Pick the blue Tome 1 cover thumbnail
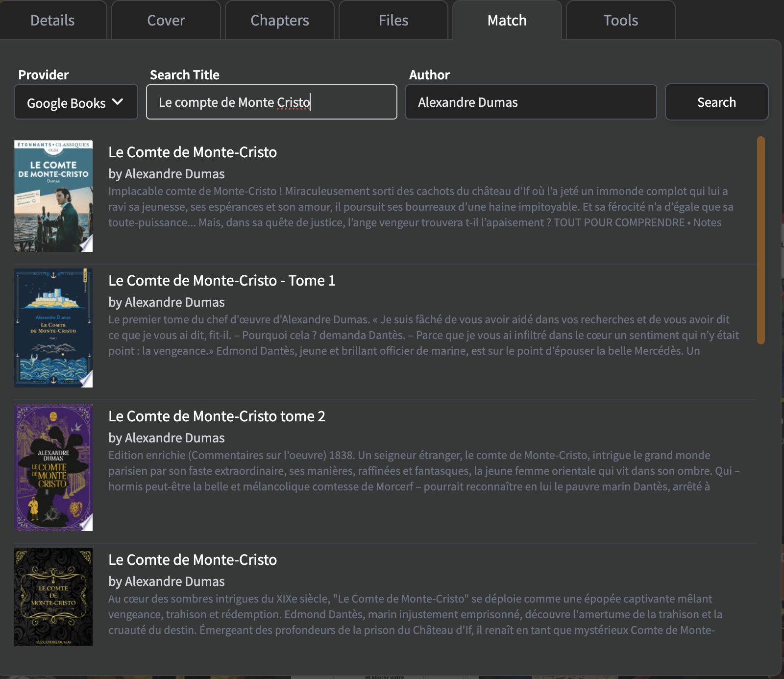The image size is (784, 679). click(53, 328)
